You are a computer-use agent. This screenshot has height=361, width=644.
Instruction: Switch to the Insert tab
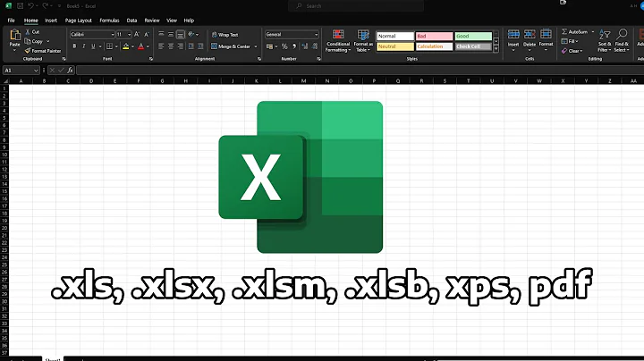pos(51,20)
